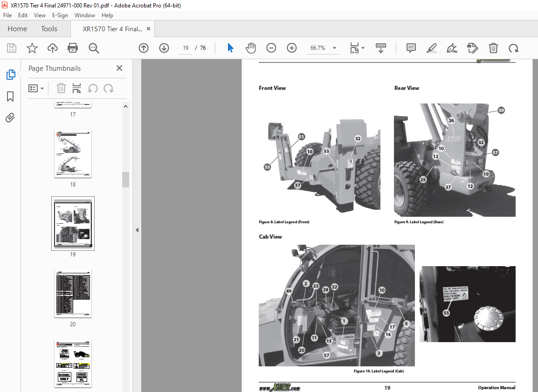Screen dimensions: 538x392
Task: Zoom in using the plus icon
Action: tap(291, 48)
